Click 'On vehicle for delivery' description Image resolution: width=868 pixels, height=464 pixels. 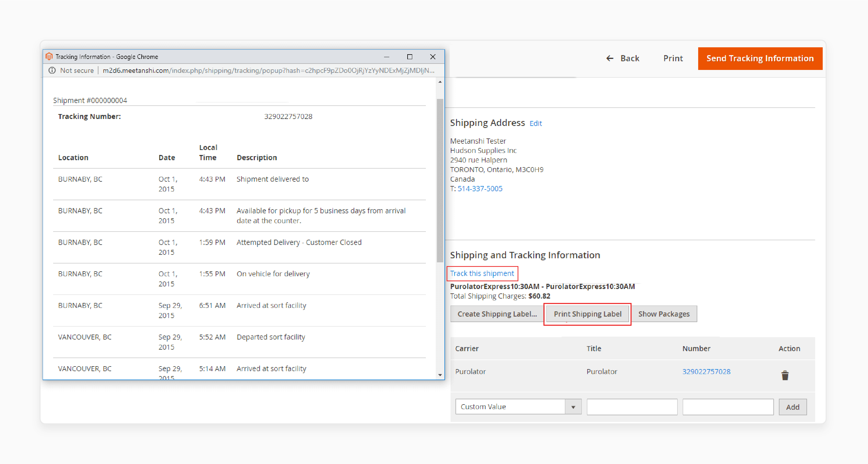pos(273,274)
